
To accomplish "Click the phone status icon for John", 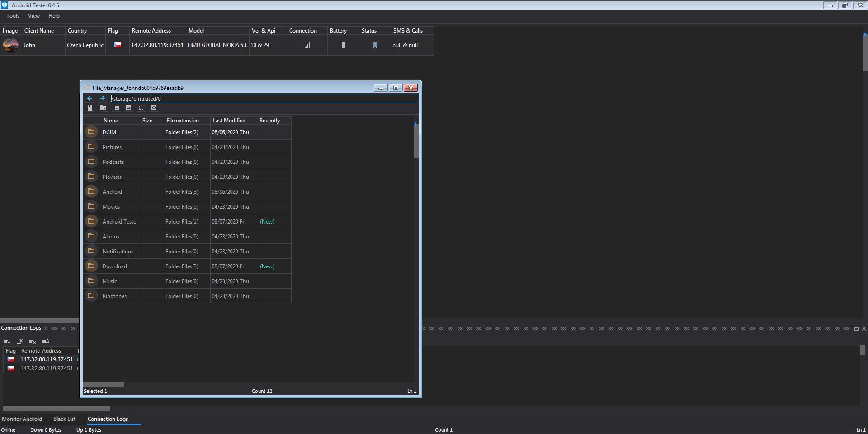I will point(375,45).
